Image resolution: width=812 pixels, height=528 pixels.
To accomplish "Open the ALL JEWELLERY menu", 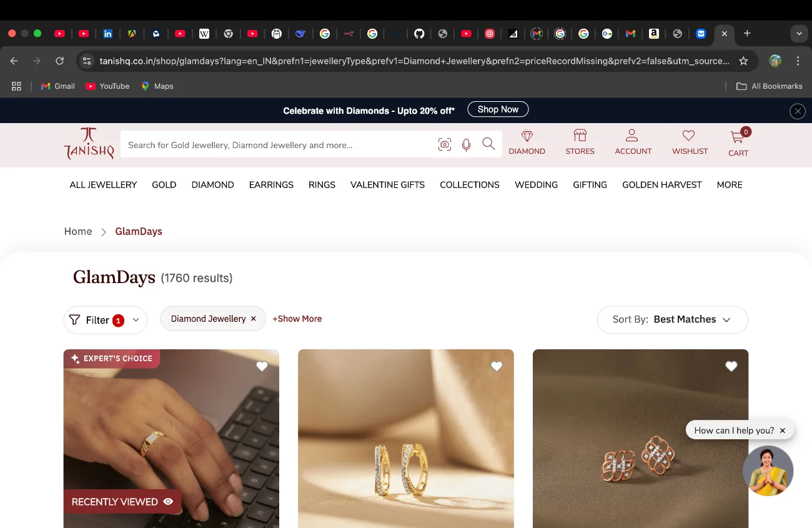I will click(x=103, y=185).
